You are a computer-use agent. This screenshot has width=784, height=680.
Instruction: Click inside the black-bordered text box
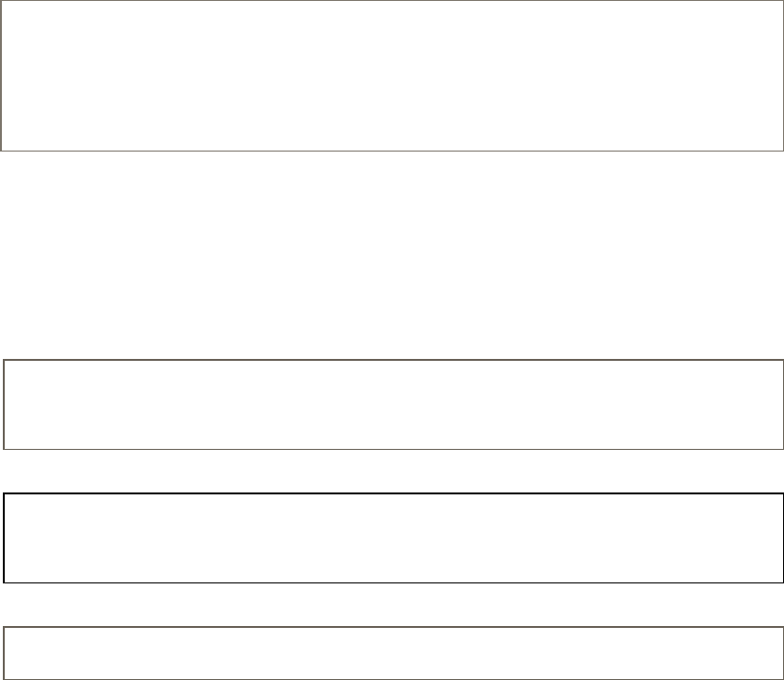click(x=394, y=537)
